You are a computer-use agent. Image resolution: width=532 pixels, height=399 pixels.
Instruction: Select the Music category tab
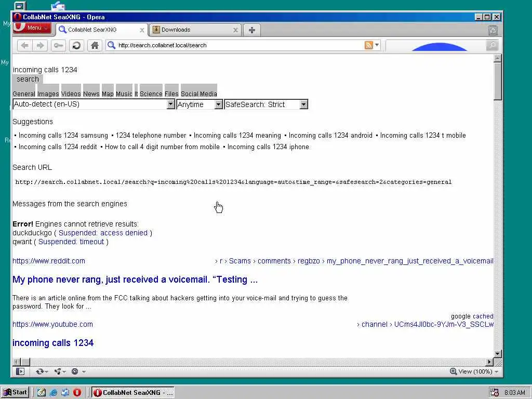(124, 94)
